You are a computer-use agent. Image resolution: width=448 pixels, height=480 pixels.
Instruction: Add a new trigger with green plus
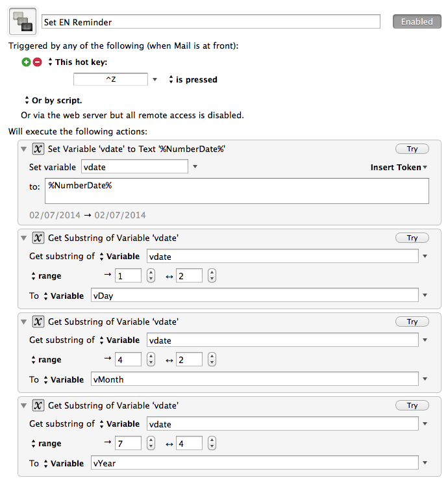(x=27, y=62)
